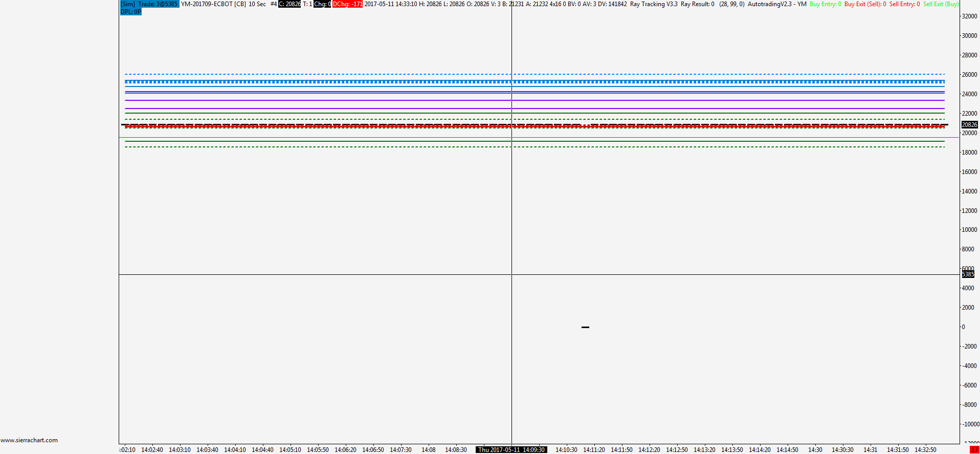Click the '10 Sec' bar period text
The image size is (980, 454).
pos(257,4)
